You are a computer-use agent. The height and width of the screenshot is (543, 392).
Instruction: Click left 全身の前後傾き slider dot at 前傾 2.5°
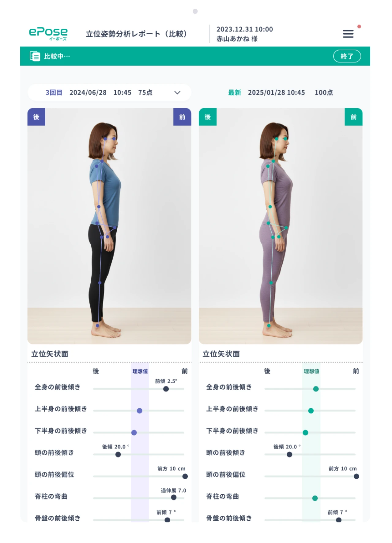(x=166, y=389)
